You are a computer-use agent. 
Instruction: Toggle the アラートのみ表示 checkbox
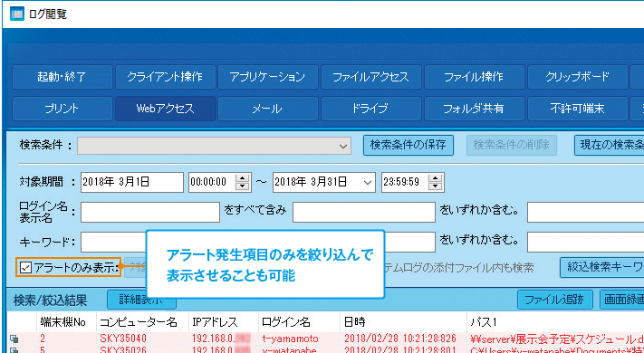point(26,268)
